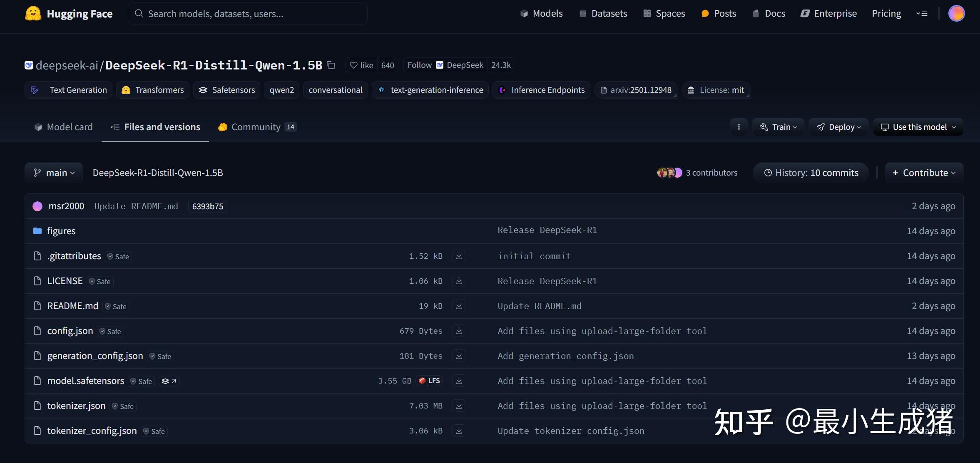Download the model.safetensors file

point(459,381)
